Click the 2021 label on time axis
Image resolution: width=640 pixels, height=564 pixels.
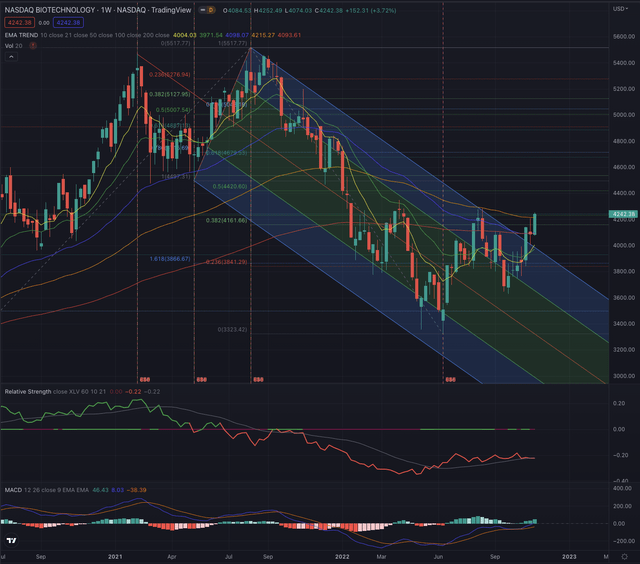pyautogui.click(x=115, y=557)
